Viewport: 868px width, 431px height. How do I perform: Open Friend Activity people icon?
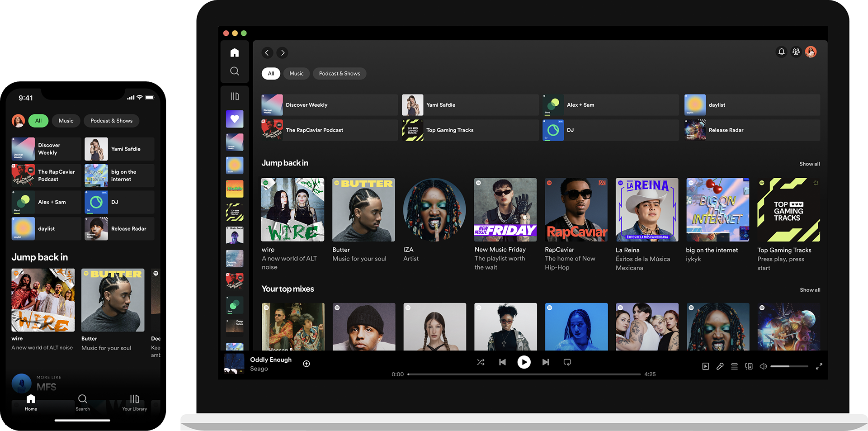click(x=796, y=52)
